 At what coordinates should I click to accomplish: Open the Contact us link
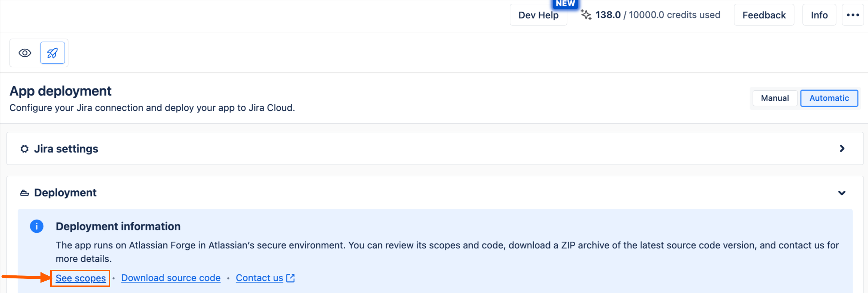(259, 278)
